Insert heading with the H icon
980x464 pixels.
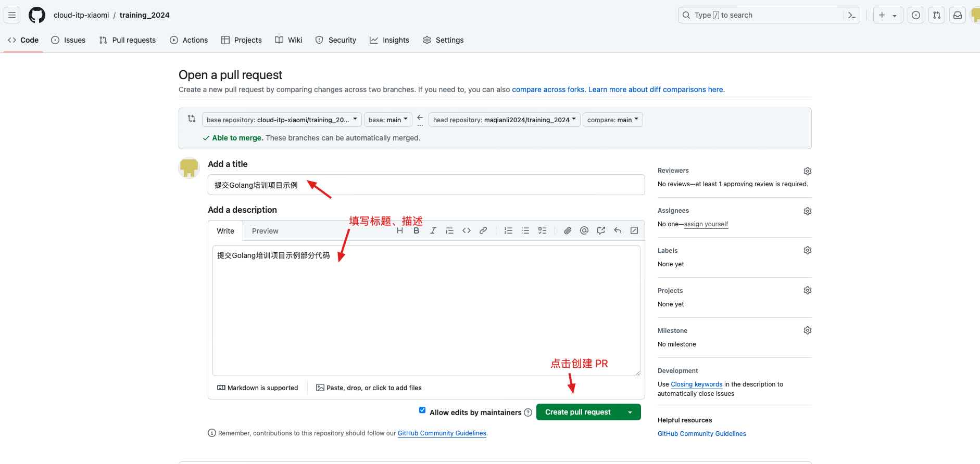coord(400,230)
